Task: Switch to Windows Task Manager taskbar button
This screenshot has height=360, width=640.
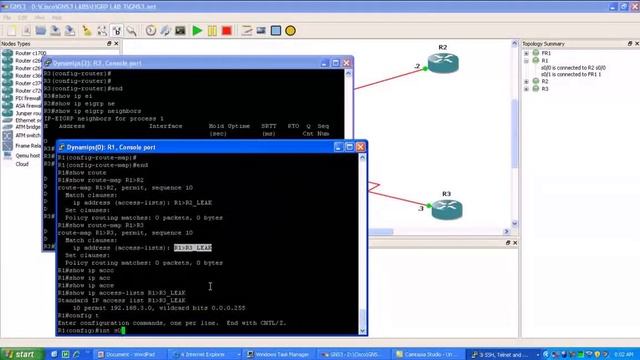Action: click(x=280, y=354)
